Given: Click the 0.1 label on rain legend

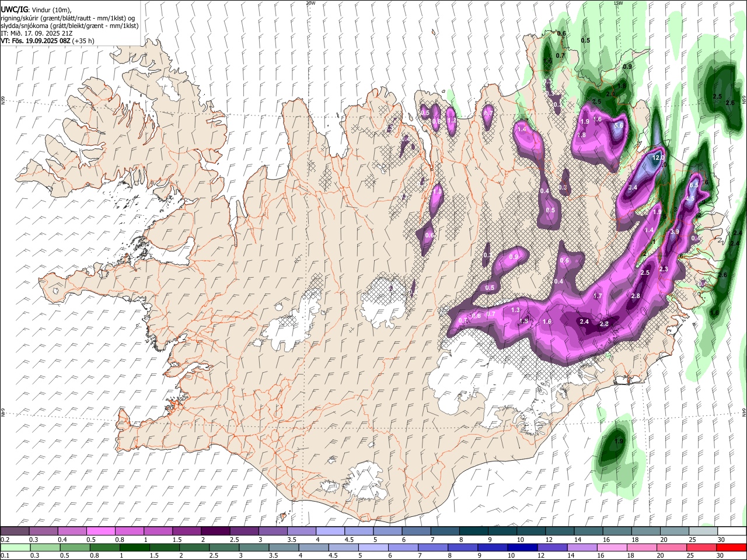Looking at the screenshot, I should (x=5, y=556).
